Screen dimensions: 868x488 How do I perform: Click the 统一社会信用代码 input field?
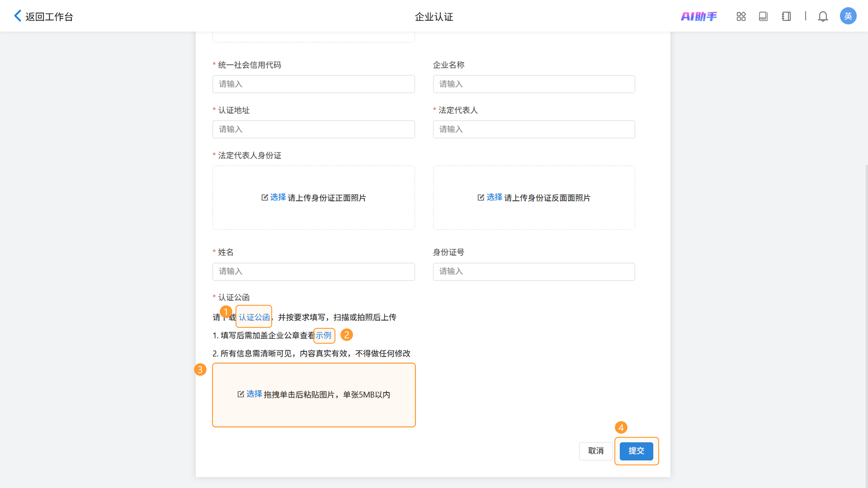tap(313, 84)
